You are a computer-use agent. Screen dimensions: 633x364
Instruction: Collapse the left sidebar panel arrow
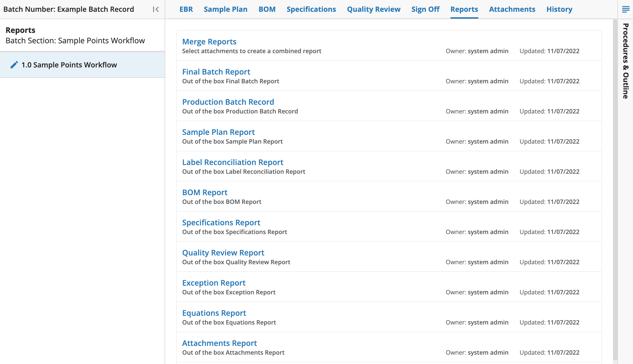tap(156, 9)
